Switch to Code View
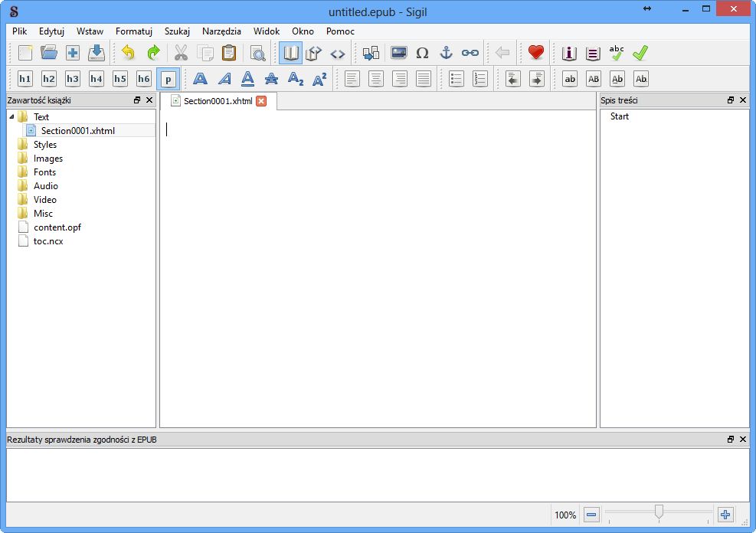Image resolution: width=756 pixels, height=533 pixels. (338, 53)
